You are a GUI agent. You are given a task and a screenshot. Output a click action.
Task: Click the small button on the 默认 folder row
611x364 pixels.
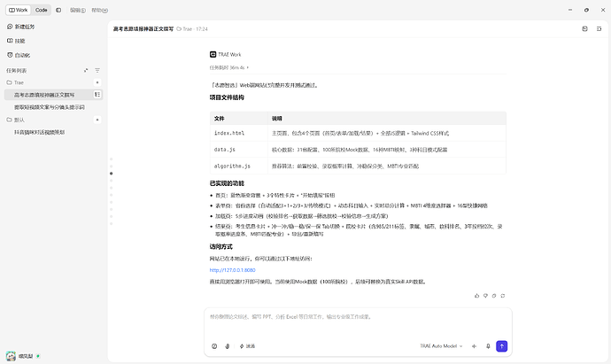[97, 120]
